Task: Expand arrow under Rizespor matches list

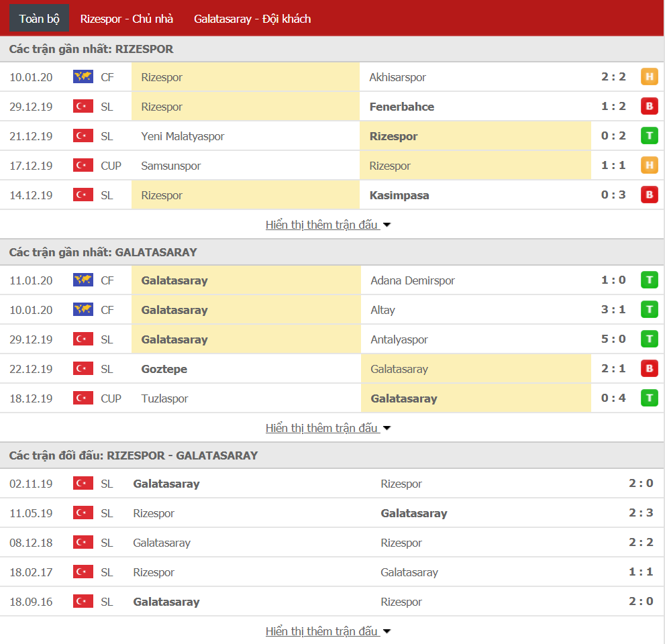Action: (x=387, y=225)
